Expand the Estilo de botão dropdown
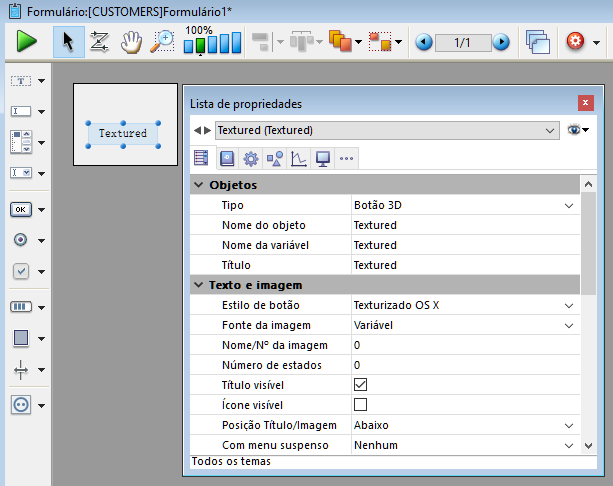 [569, 305]
